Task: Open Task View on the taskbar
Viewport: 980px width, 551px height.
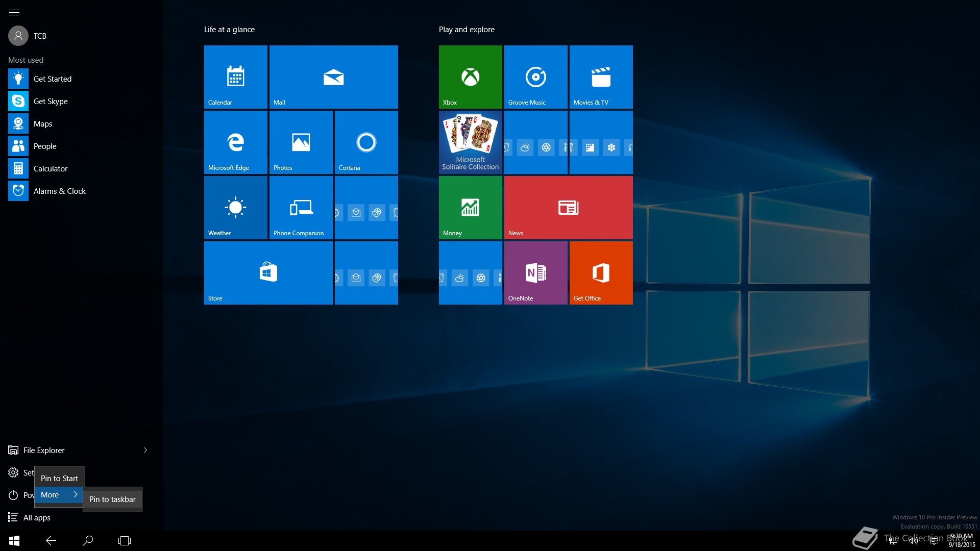Action: [125, 541]
